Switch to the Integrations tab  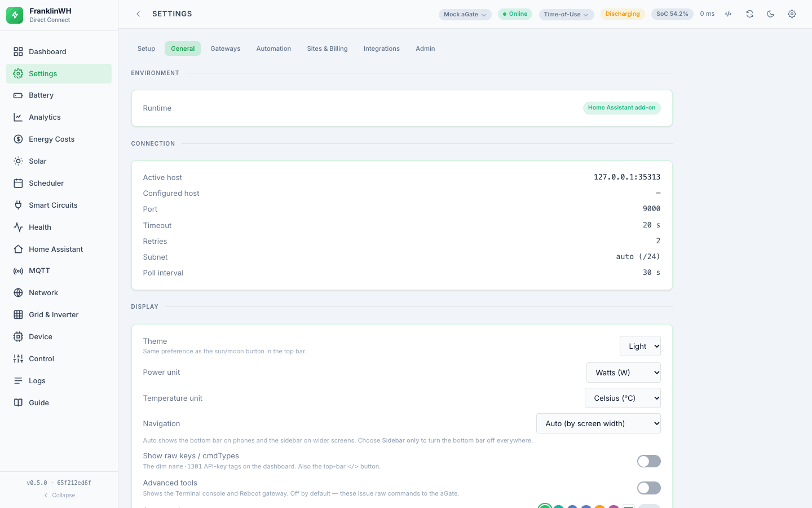[382, 49]
